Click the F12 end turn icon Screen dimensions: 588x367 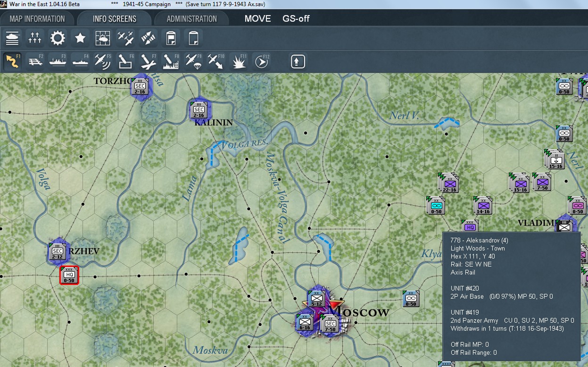[262, 61]
